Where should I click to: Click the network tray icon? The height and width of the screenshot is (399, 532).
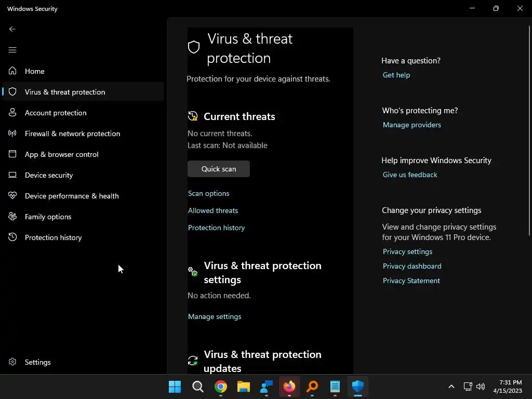tap(468, 387)
